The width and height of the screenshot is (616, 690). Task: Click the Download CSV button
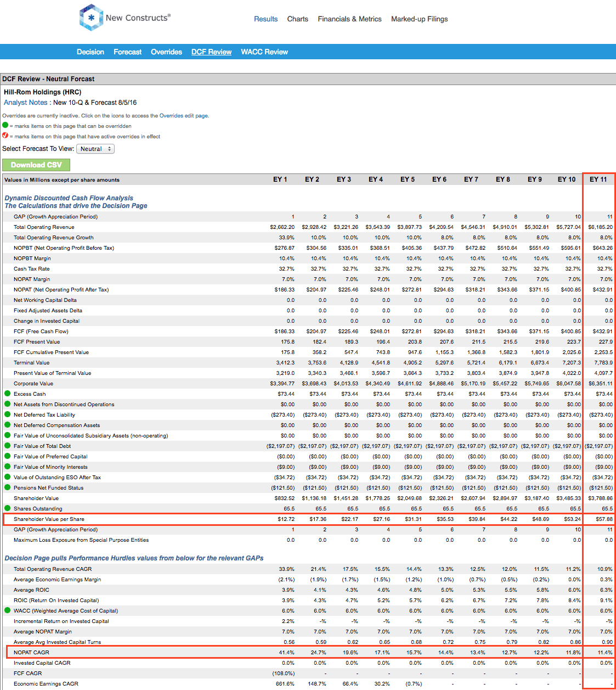click(36, 165)
